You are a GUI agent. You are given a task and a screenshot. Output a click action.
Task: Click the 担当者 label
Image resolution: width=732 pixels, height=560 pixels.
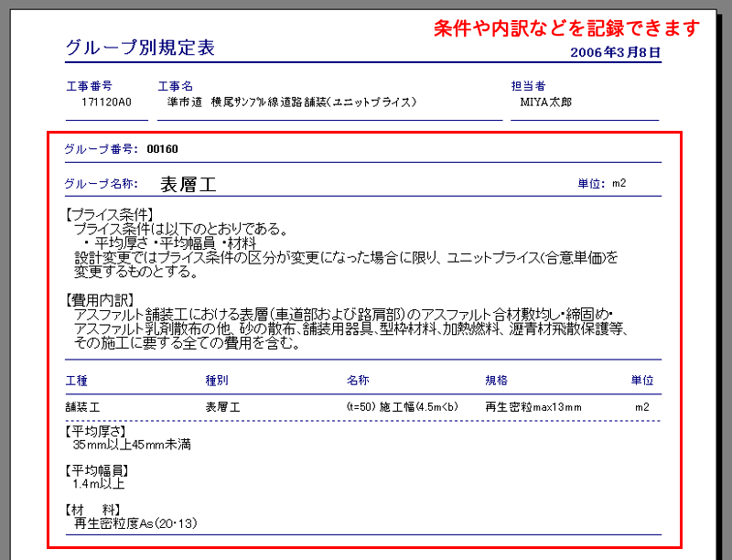click(528, 86)
